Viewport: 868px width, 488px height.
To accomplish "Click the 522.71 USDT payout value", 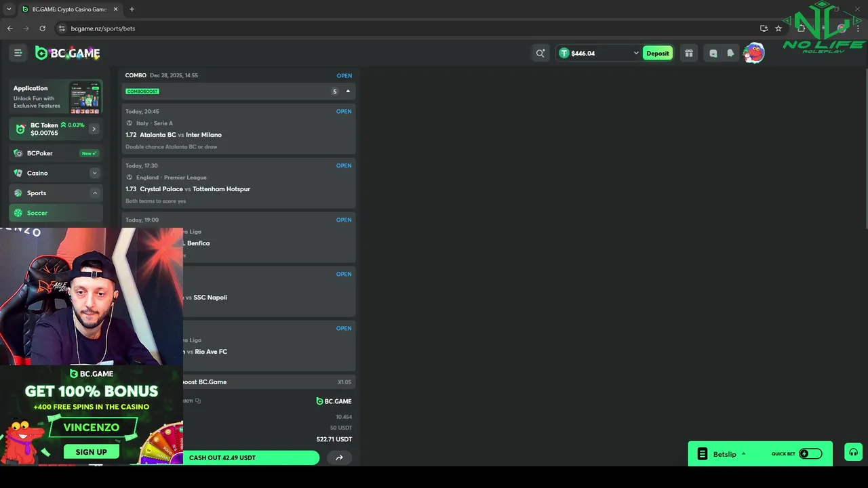I will (x=334, y=439).
